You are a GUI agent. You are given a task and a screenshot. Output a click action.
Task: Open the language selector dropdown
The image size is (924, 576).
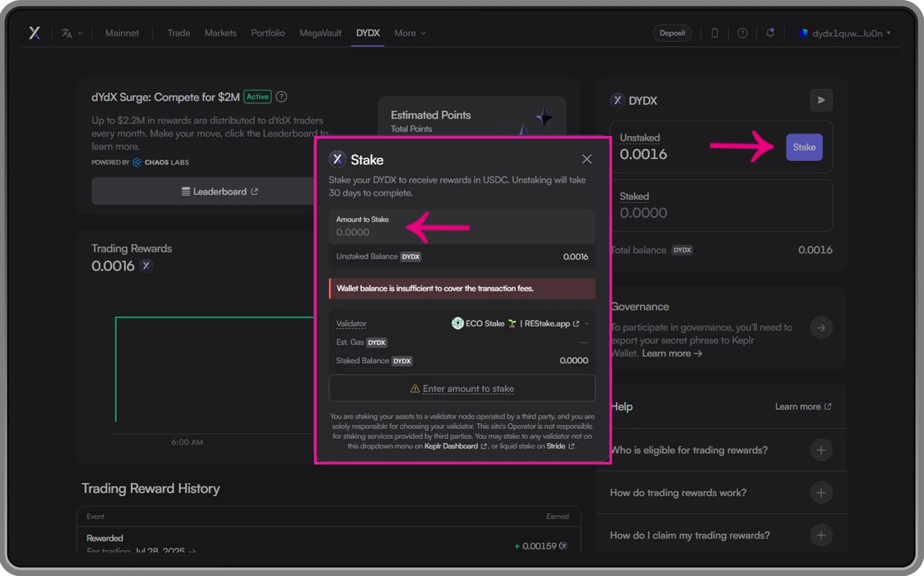click(71, 33)
